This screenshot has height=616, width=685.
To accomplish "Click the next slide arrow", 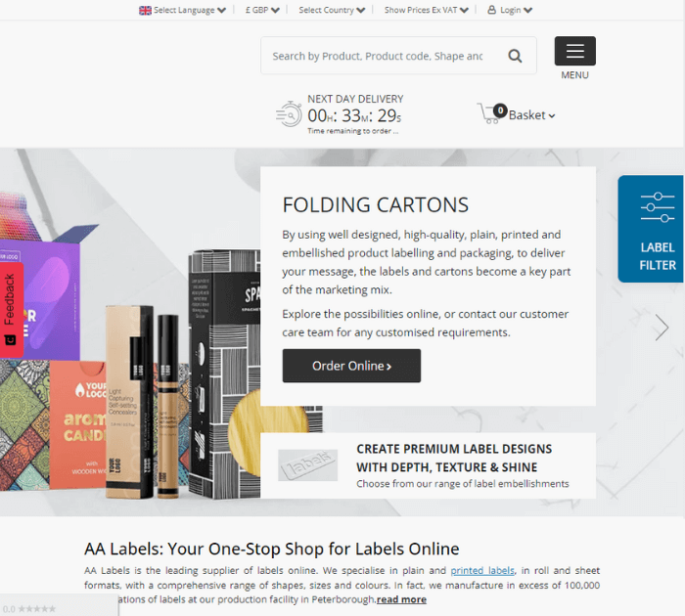I will (662, 327).
